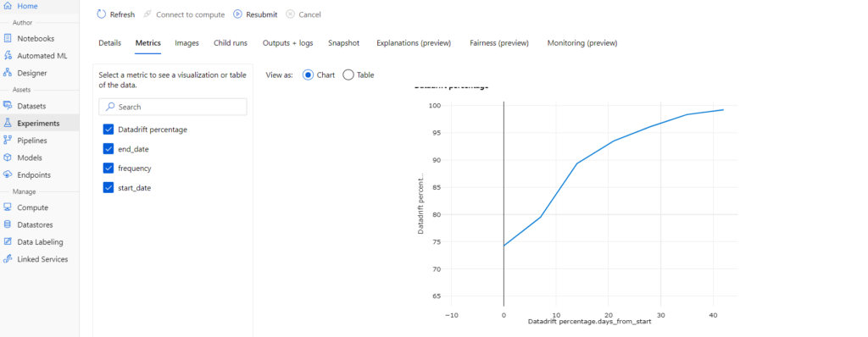Switch to the Outputs + logs tab
Viewport: 868px width, 337px height.
tap(288, 42)
